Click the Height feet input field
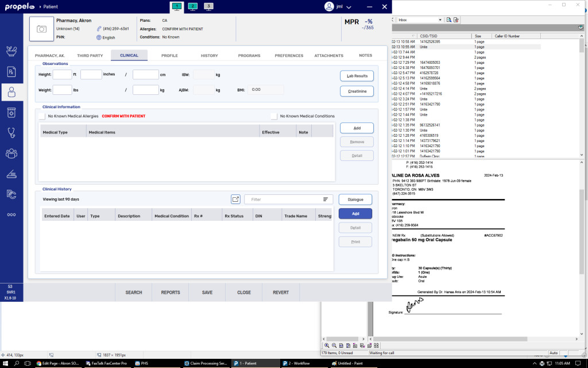The image size is (588, 368). 62,74
